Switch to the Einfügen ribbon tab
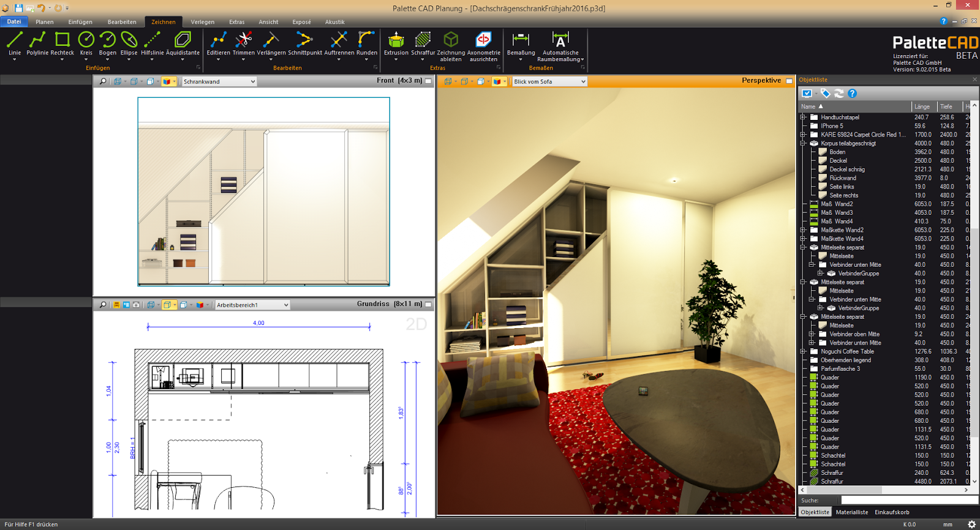 80,22
